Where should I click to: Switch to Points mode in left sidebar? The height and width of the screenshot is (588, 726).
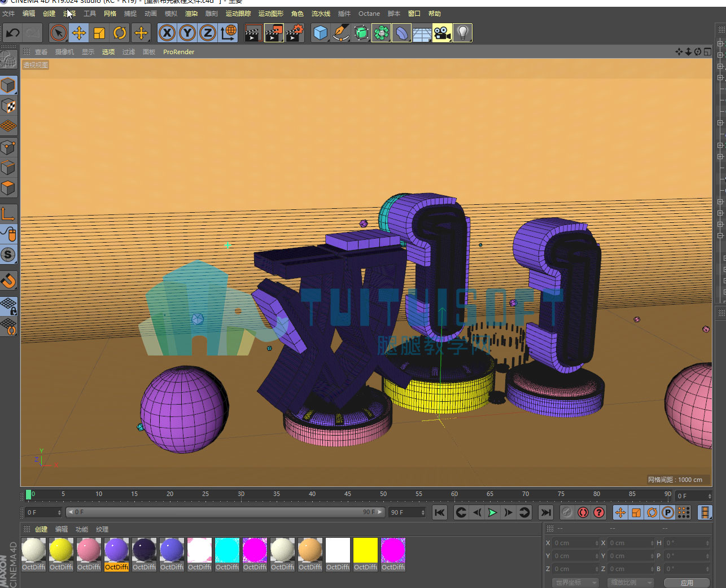tap(8, 147)
